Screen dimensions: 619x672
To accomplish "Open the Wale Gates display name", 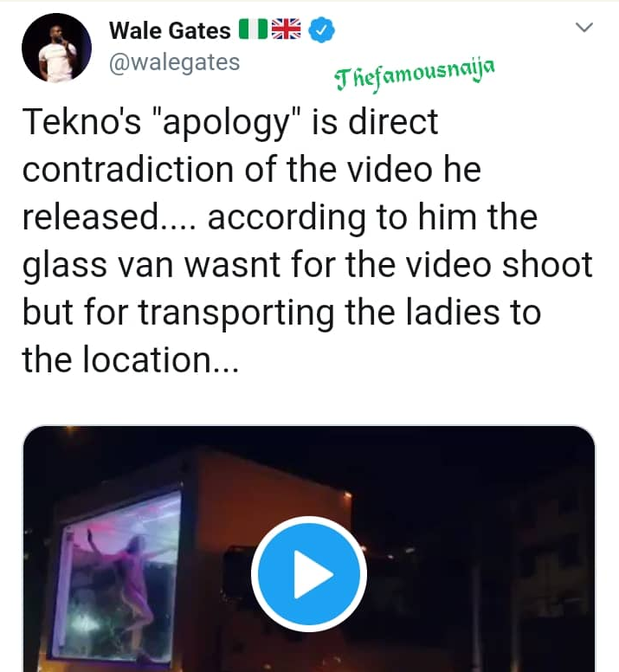I will pyautogui.click(x=170, y=30).
